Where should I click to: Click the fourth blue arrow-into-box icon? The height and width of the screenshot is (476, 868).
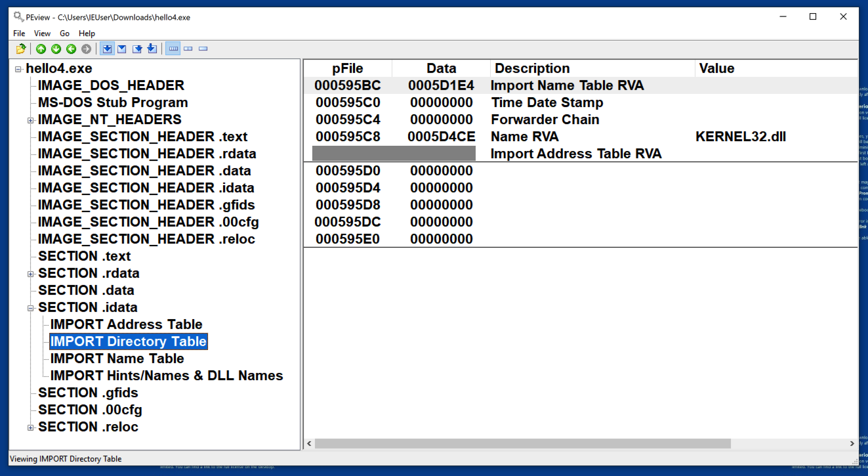tap(152, 49)
